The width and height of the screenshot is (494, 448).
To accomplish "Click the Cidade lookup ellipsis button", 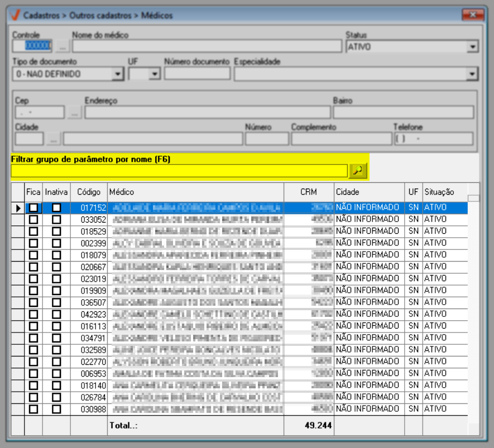I will click(52, 139).
